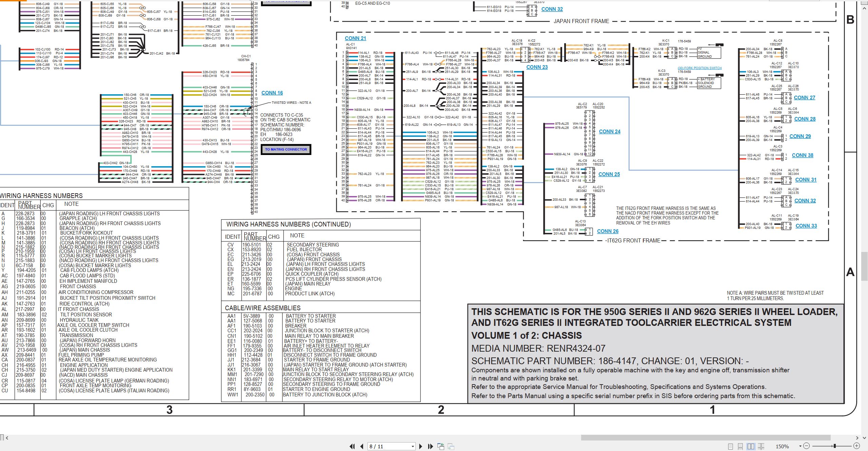
Task: Click the SECONDARY STEERING row note
Action: click(x=313, y=245)
